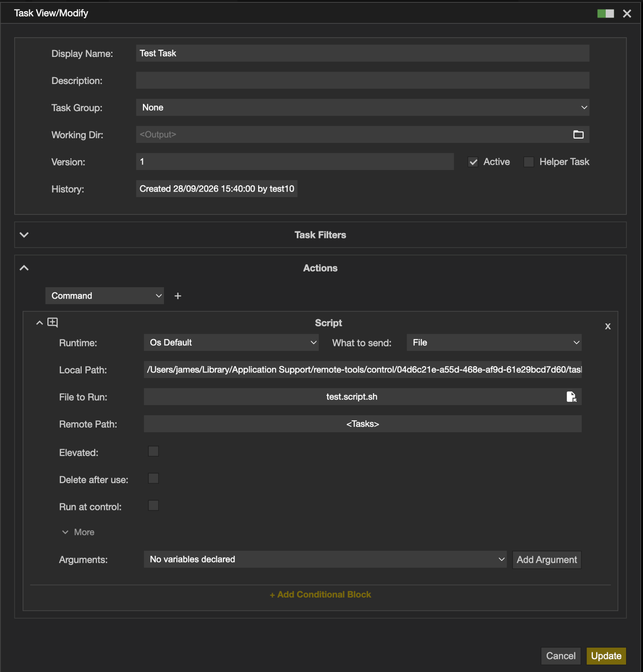Tick the Elevated checkbox
The width and height of the screenshot is (643, 672).
click(153, 452)
